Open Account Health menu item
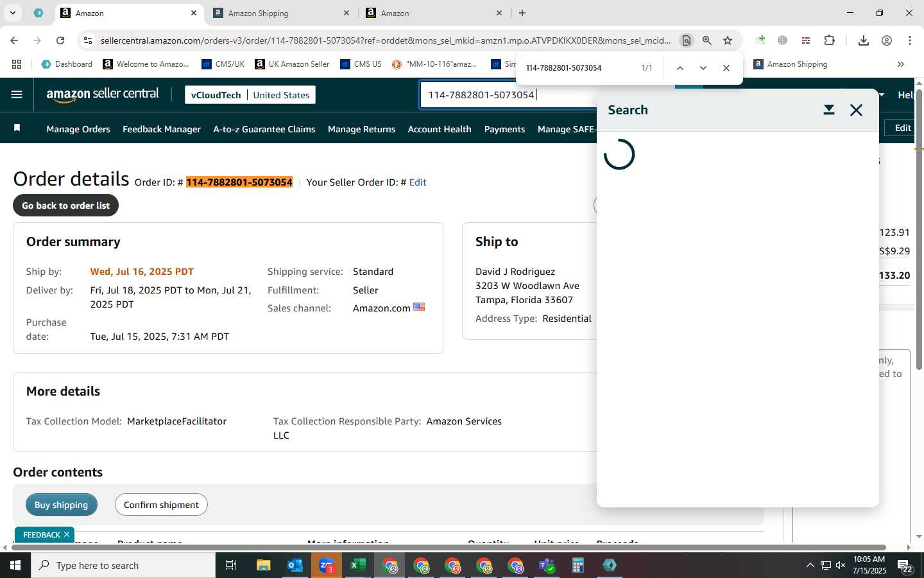Image resolution: width=924 pixels, height=578 pixels. coord(440,129)
